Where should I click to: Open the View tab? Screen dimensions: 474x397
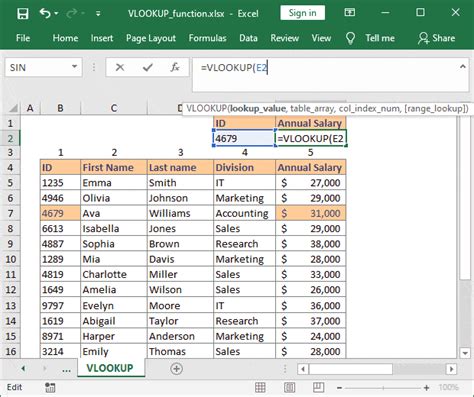[321, 38]
